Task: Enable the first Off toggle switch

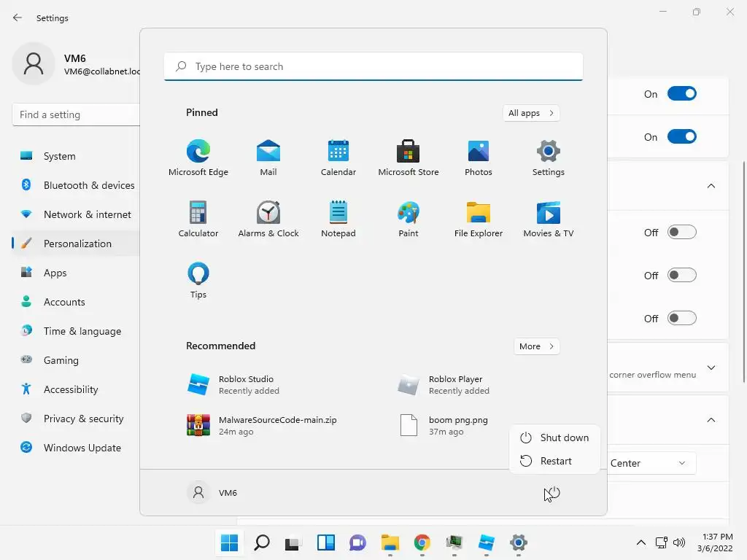Action: click(682, 233)
